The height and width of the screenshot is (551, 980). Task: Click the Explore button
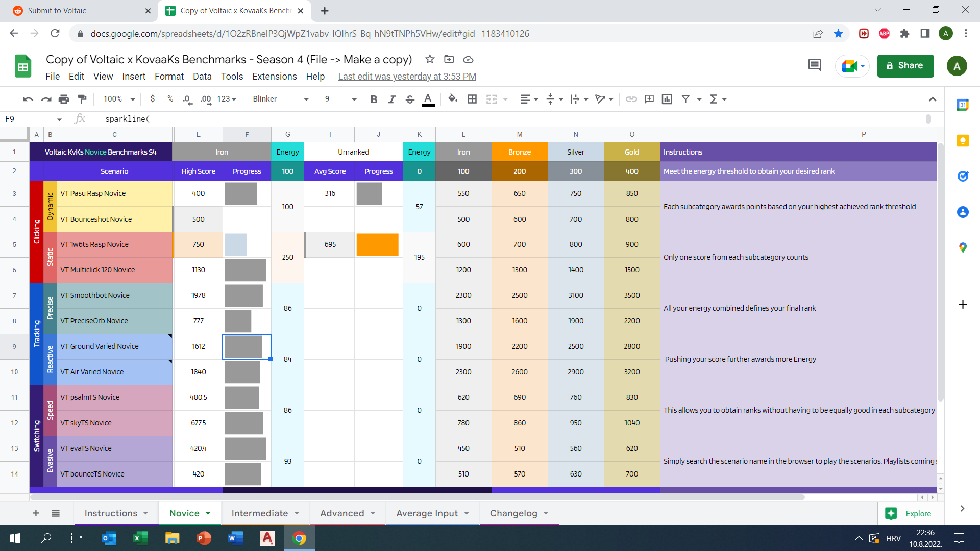[909, 513]
